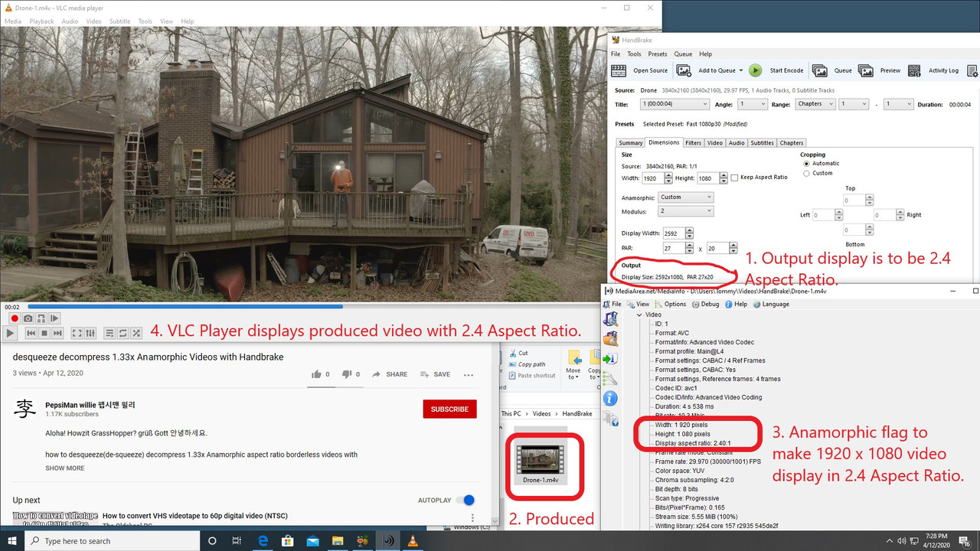Play the video in VLC
Image resolution: width=980 pixels, height=551 pixels.
pos(11,333)
